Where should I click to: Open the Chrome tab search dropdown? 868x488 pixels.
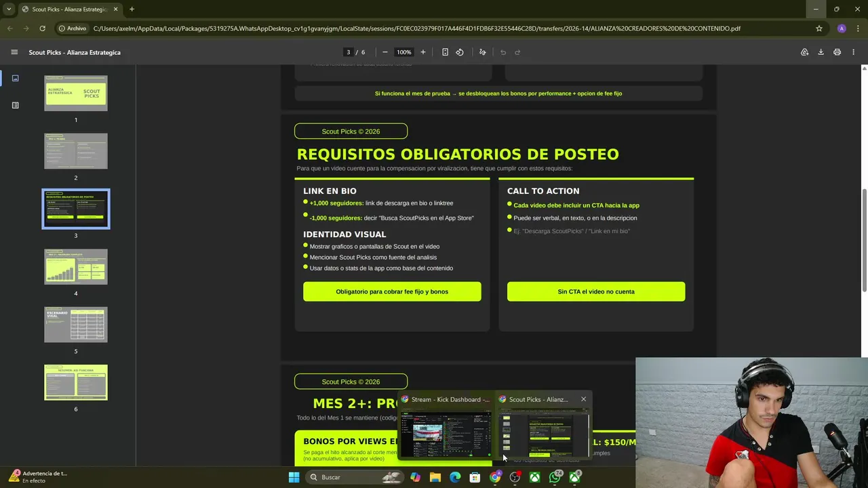pyautogui.click(x=9, y=9)
